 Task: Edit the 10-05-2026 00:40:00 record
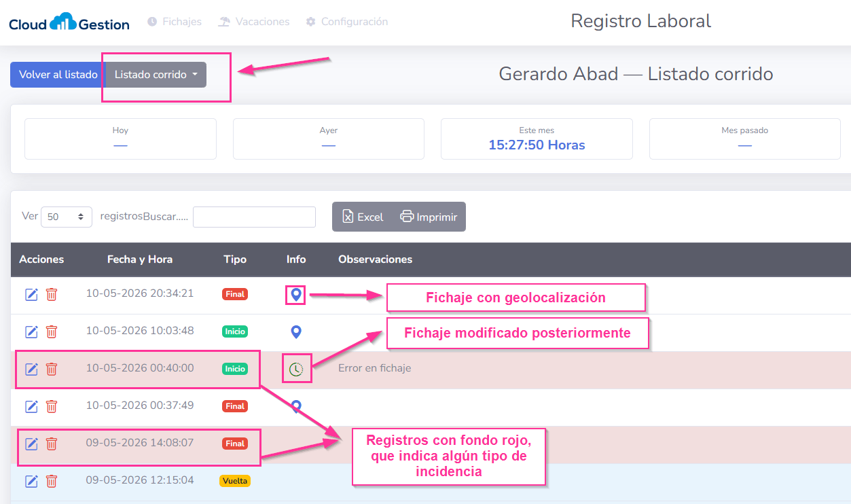tap(31, 369)
